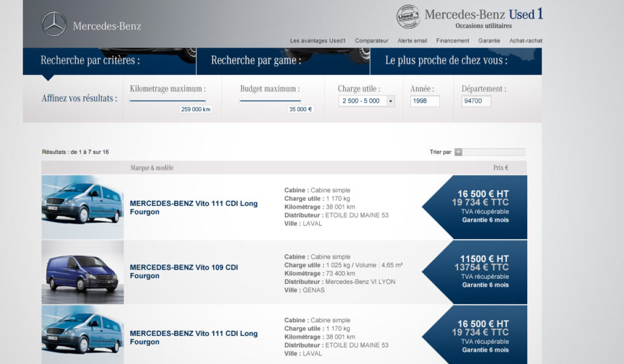624x364 pixels.
Task: Click the last listing's van thumbnail
Action: (83, 335)
